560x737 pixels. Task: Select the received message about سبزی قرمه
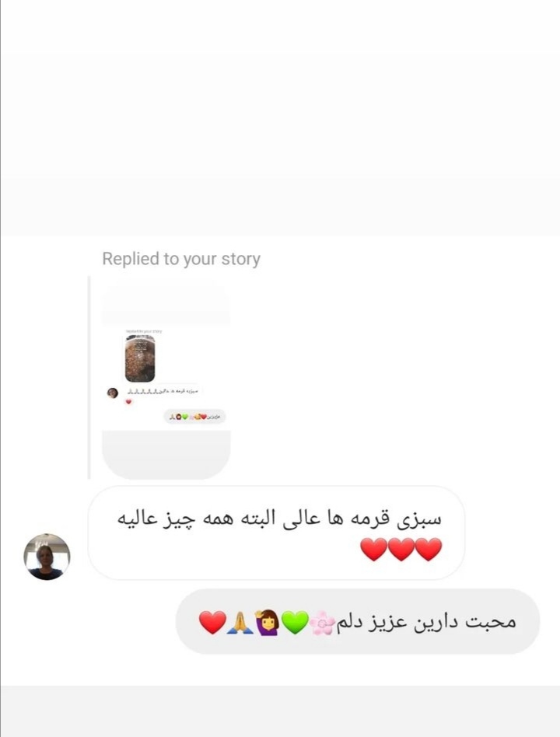[276, 533]
